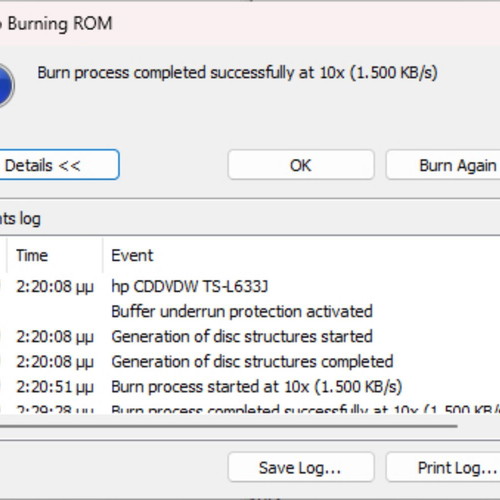Click the blue information icon
Viewport: 500px width, 500px height.
coord(6,85)
